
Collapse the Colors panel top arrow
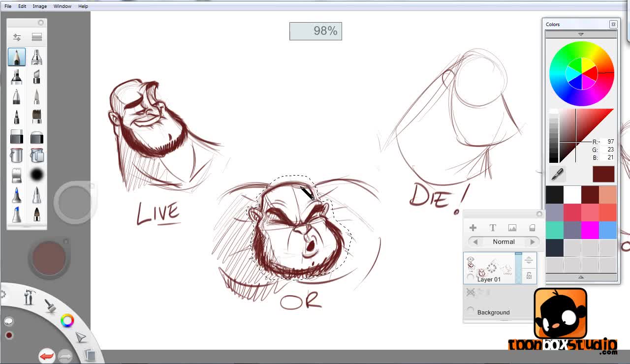[581, 34]
